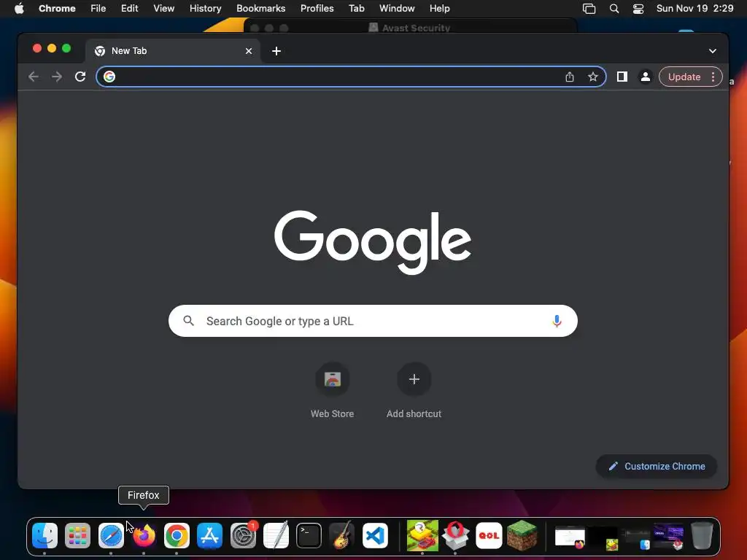Open the Window menu
Image resolution: width=747 pixels, height=560 pixels.
point(397,8)
